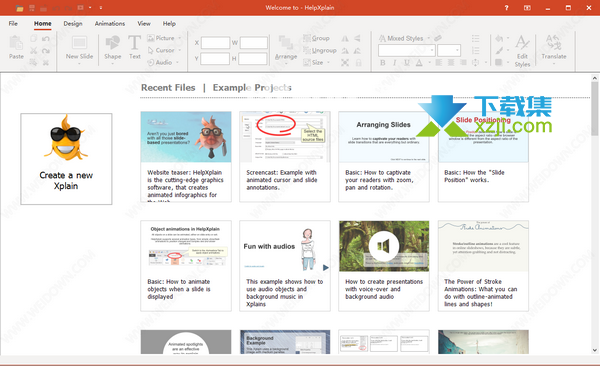Viewport: 600px width, 366px height.
Task: Toggle left text alignment
Action: pyautogui.click(x=439, y=62)
